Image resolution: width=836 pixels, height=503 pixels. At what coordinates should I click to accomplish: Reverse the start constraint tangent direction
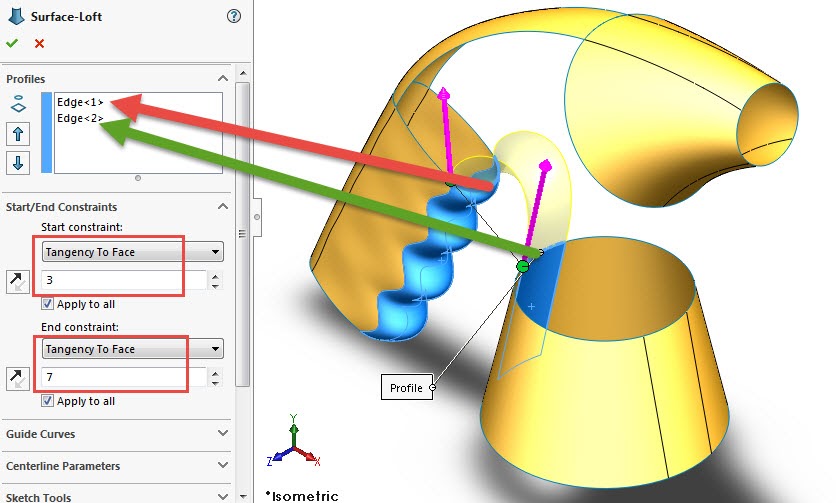(17, 282)
